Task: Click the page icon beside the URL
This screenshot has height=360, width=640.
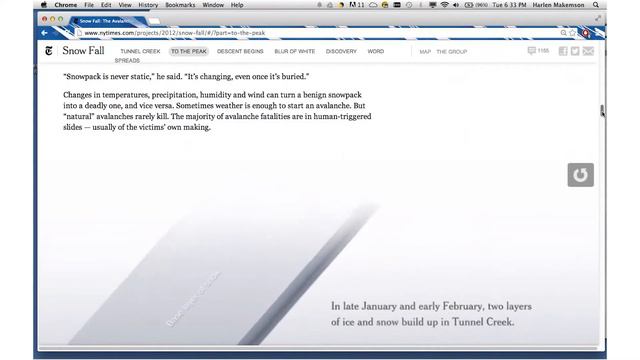Action: coord(80,33)
